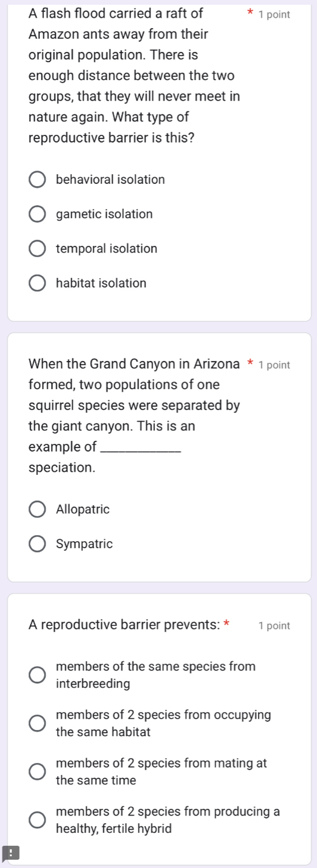The width and height of the screenshot is (317, 868).
Task: Click the report problem exclamation icon
Action: coord(6,853)
